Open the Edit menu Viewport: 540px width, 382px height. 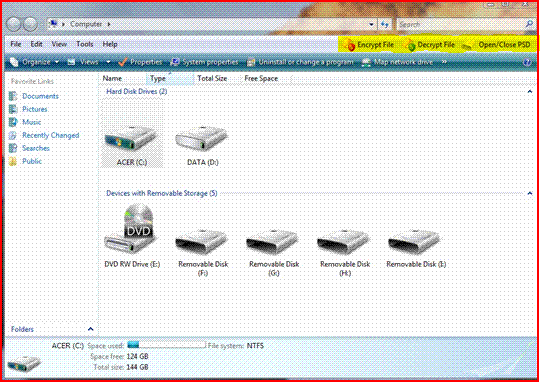[x=36, y=44]
